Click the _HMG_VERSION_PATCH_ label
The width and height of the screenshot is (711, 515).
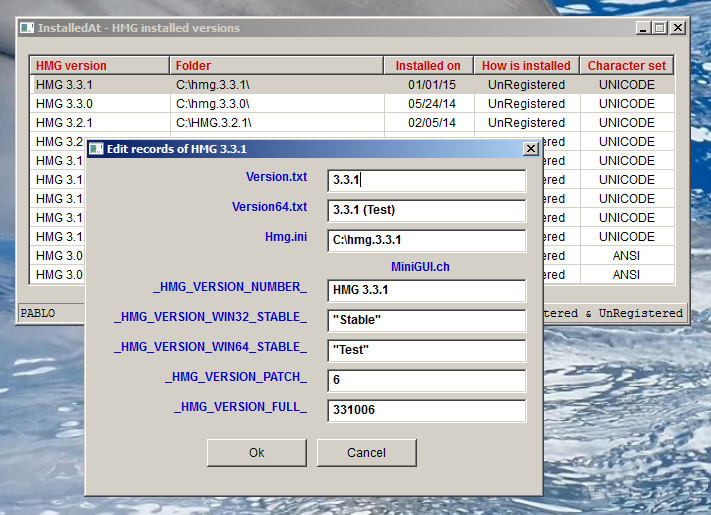[x=236, y=377]
